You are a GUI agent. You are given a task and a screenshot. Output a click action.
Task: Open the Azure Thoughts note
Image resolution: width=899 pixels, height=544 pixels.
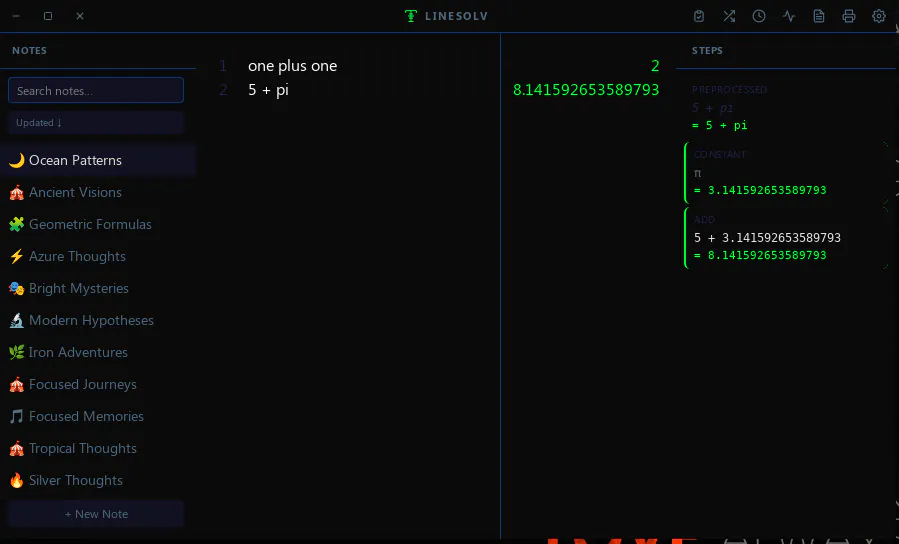click(98, 256)
